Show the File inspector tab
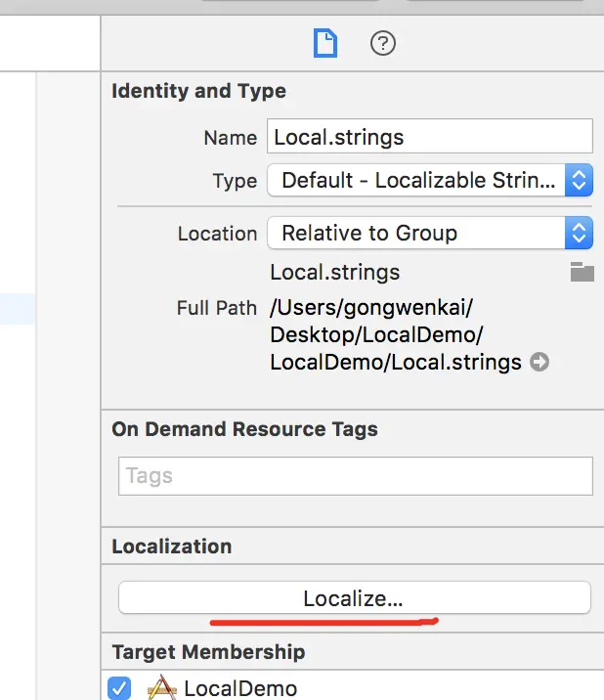 click(x=324, y=43)
